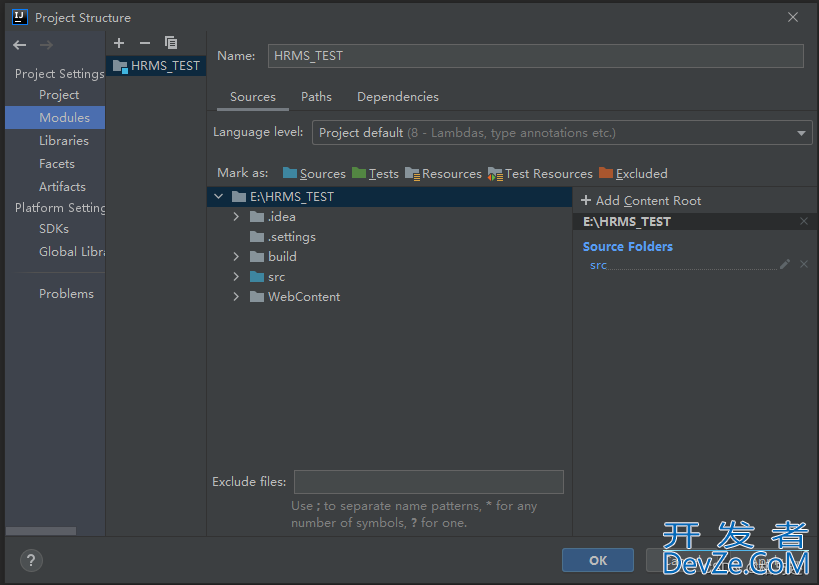
Task: Open Facets settings
Action: point(56,163)
